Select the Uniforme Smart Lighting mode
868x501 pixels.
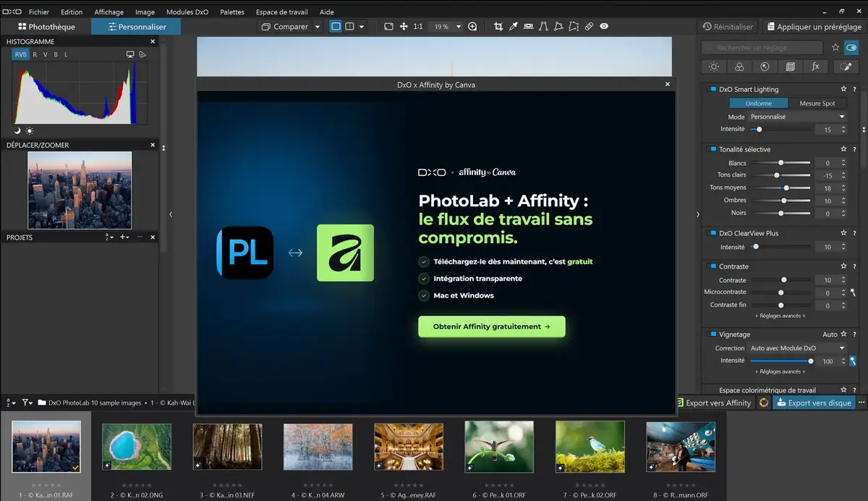(758, 103)
